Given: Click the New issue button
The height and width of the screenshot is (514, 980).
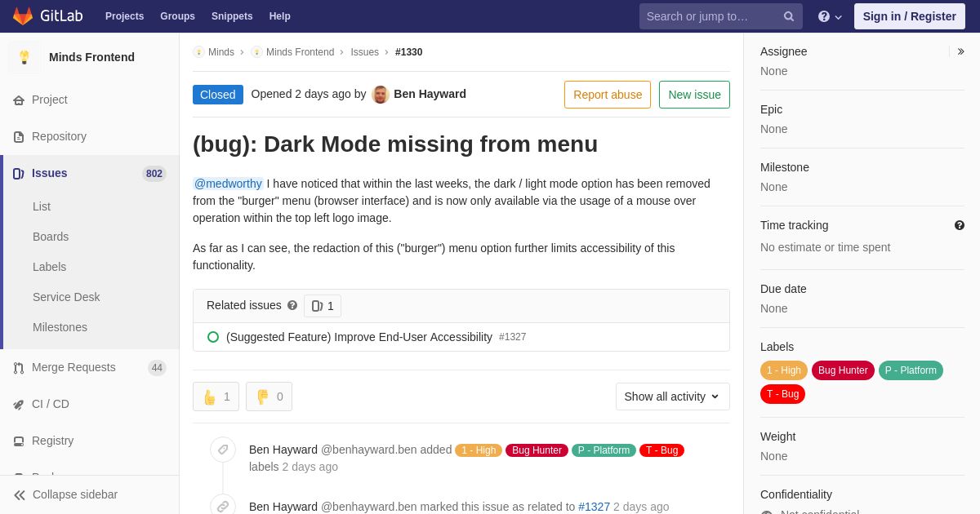Looking at the screenshot, I should (x=694, y=95).
